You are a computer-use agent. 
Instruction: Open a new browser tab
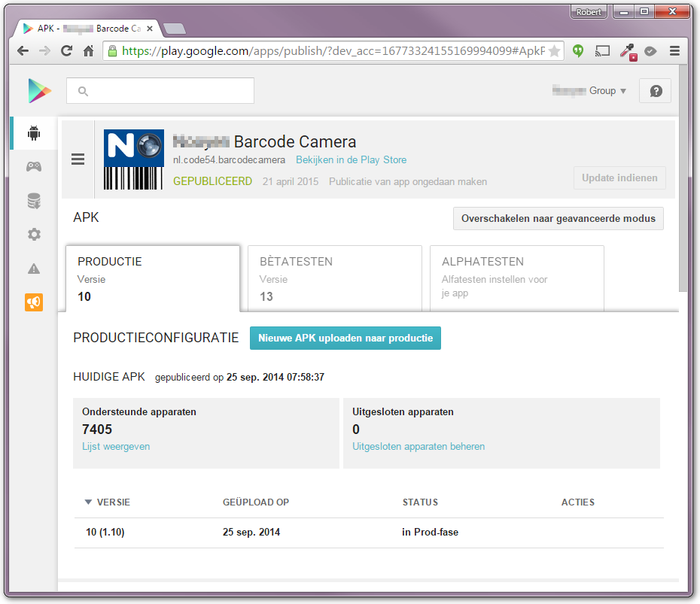click(174, 29)
